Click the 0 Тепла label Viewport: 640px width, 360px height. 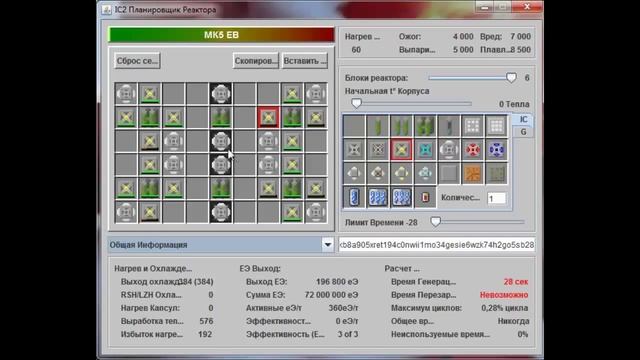pyautogui.click(x=514, y=104)
